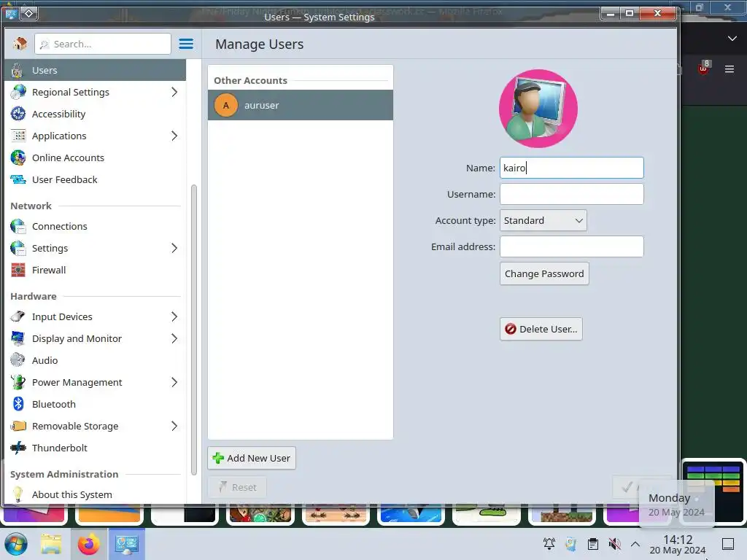The image size is (747, 560).
Task: Open the Thunderbolt settings page
Action: coord(96,448)
